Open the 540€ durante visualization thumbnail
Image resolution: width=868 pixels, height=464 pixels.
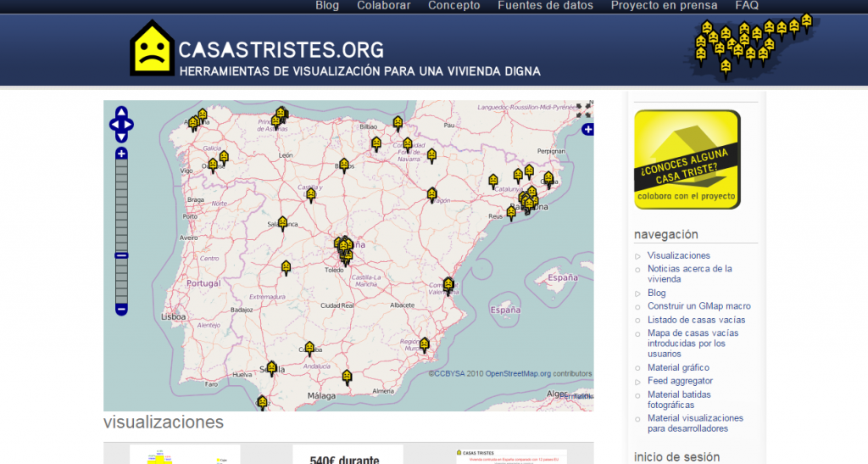[348, 455]
